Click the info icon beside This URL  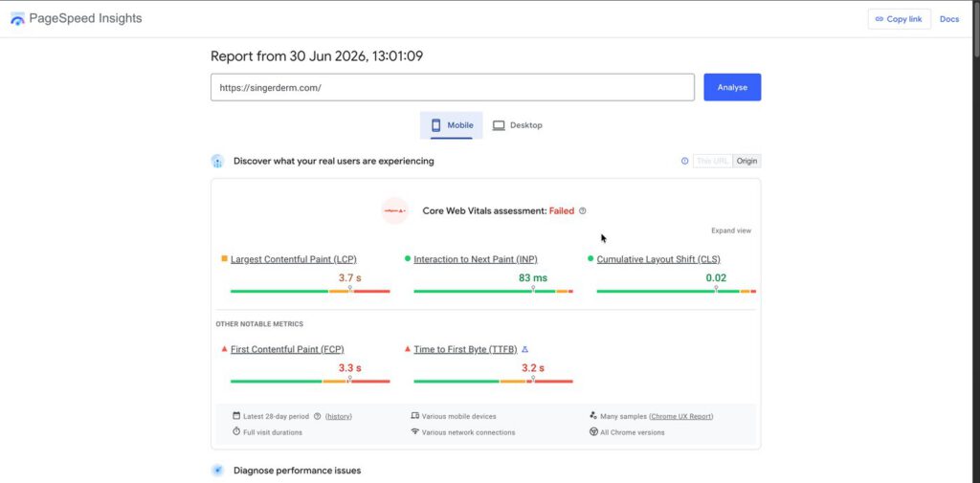(x=684, y=162)
